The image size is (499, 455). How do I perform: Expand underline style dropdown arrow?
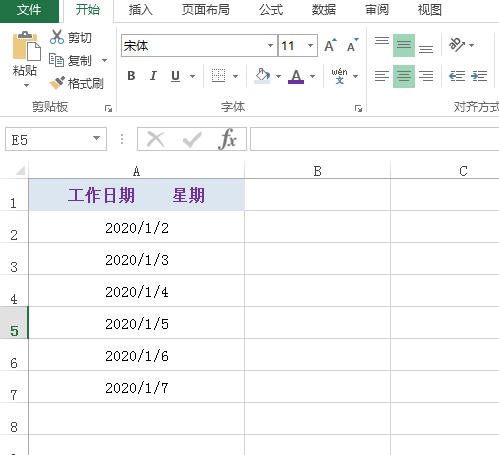coord(192,76)
